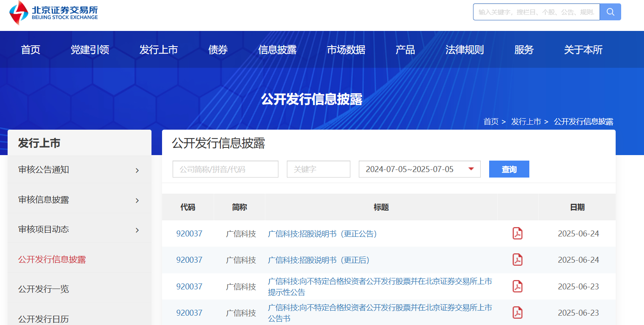
Task: Click 标题 column header
Action: [381, 207]
